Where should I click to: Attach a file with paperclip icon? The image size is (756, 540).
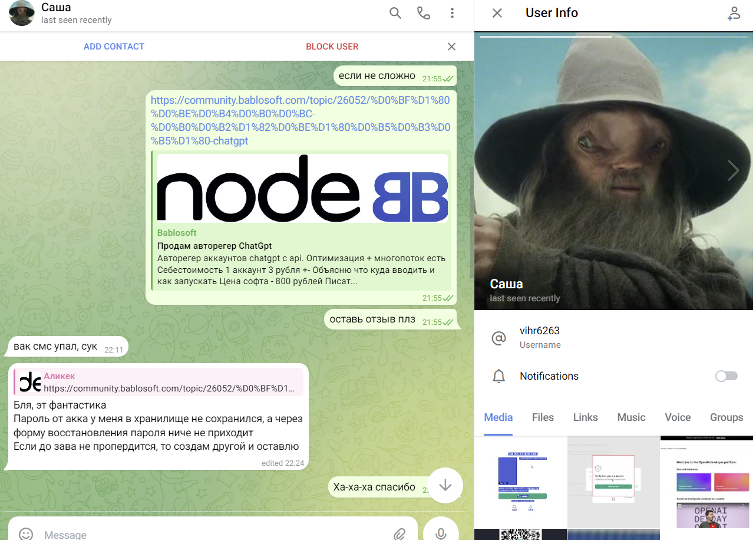click(x=400, y=534)
